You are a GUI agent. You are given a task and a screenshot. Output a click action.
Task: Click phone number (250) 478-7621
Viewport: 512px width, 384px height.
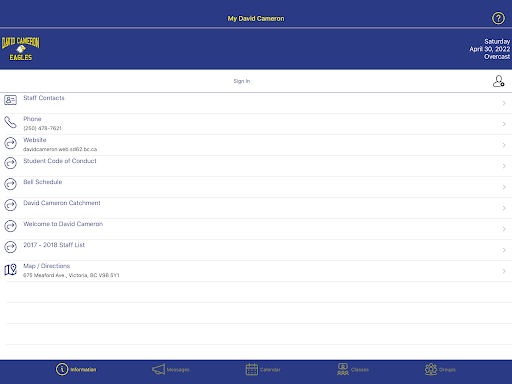tap(42, 128)
